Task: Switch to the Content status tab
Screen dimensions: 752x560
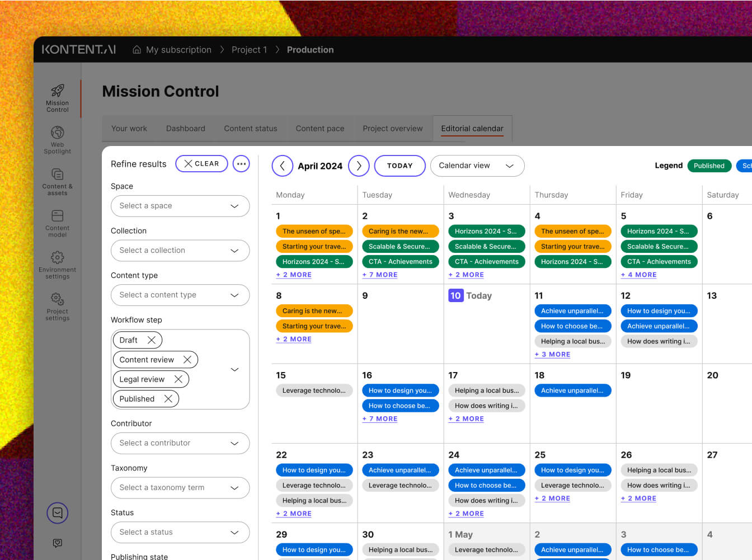Action: [x=250, y=129]
